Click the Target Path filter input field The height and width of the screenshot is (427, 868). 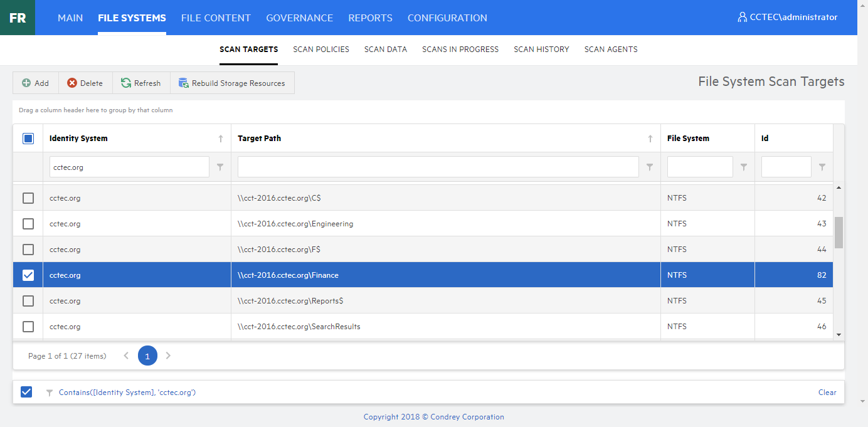[438, 167]
